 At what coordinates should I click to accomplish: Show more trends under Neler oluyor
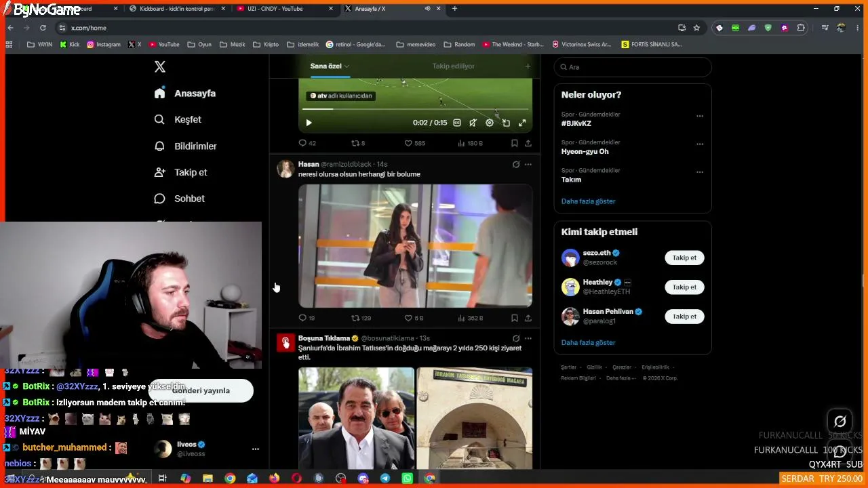[588, 201]
